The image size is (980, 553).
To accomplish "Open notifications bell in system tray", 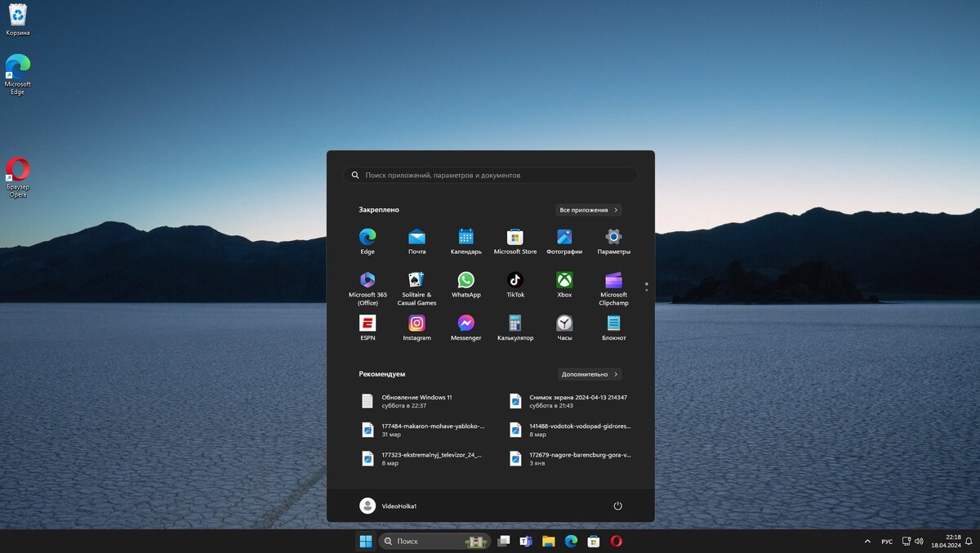I will point(970,542).
